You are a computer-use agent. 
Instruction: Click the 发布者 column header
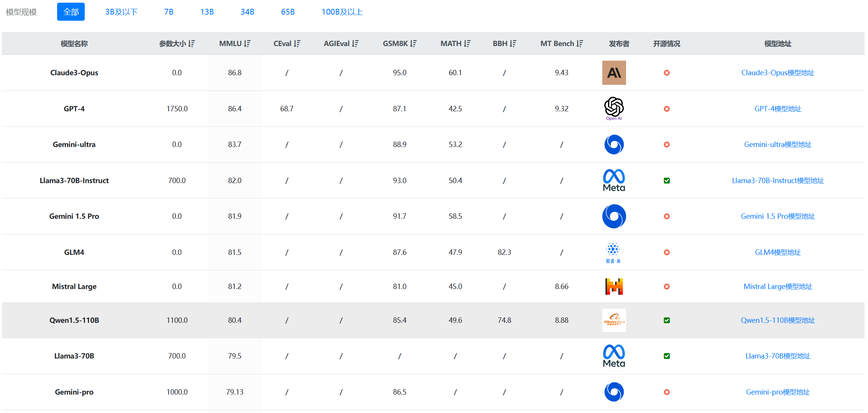tap(619, 44)
